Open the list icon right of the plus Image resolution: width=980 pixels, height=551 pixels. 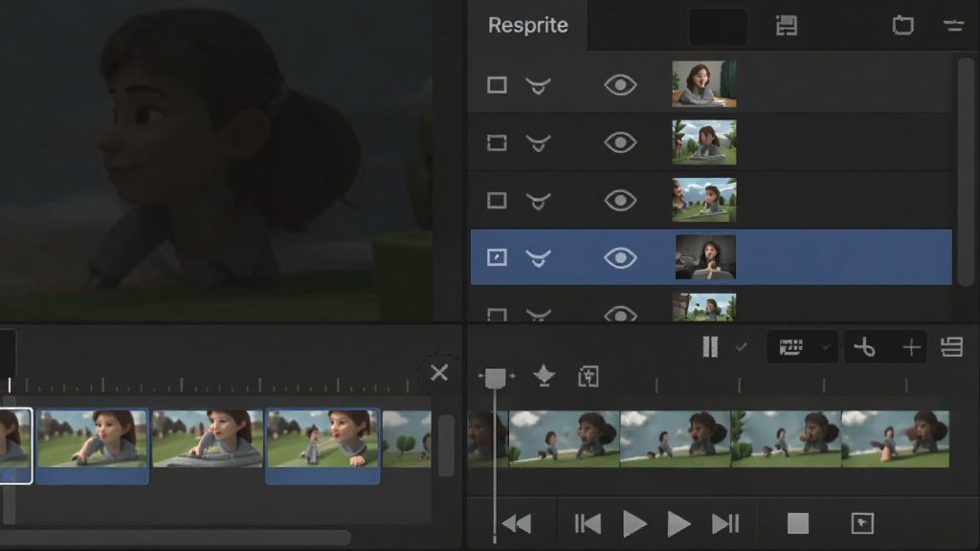(x=952, y=346)
